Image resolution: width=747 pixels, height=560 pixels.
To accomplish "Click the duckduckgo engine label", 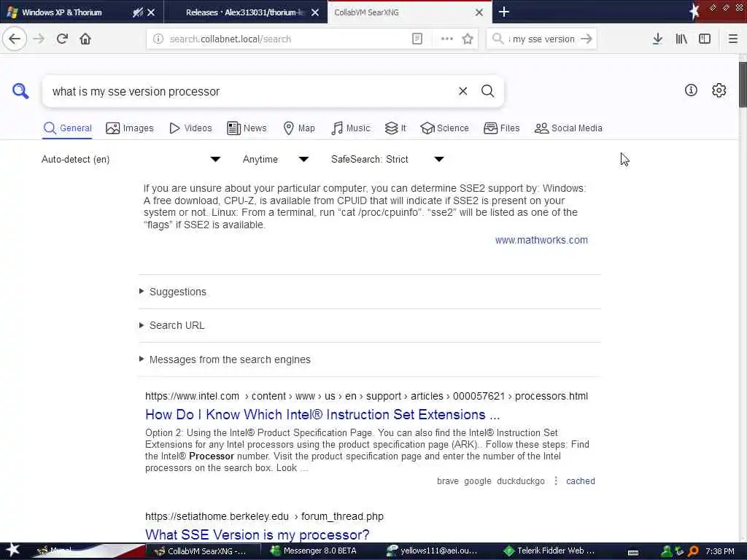I will pos(521,481).
